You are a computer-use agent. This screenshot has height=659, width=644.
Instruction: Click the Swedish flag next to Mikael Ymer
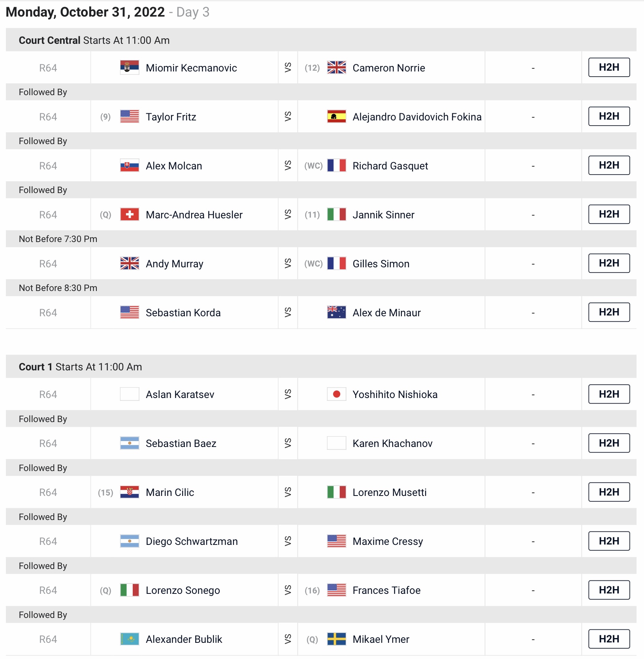click(x=337, y=639)
